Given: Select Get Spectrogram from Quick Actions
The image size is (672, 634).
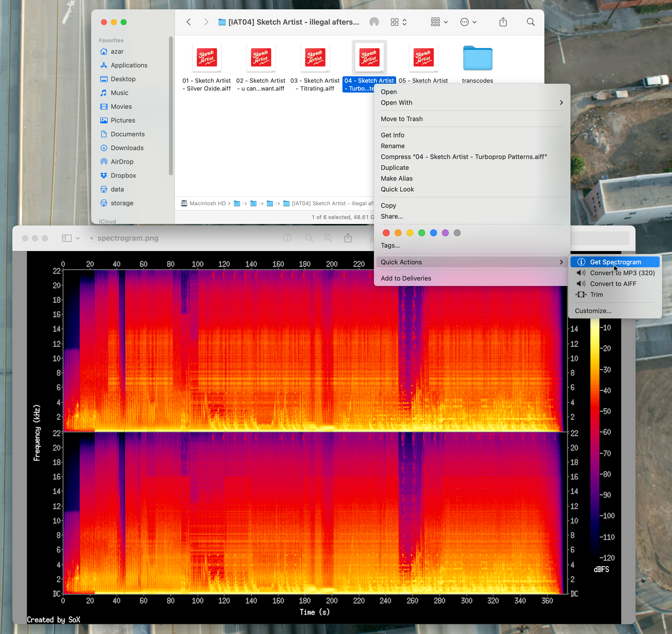Looking at the screenshot, I should (x=616, y=262).
